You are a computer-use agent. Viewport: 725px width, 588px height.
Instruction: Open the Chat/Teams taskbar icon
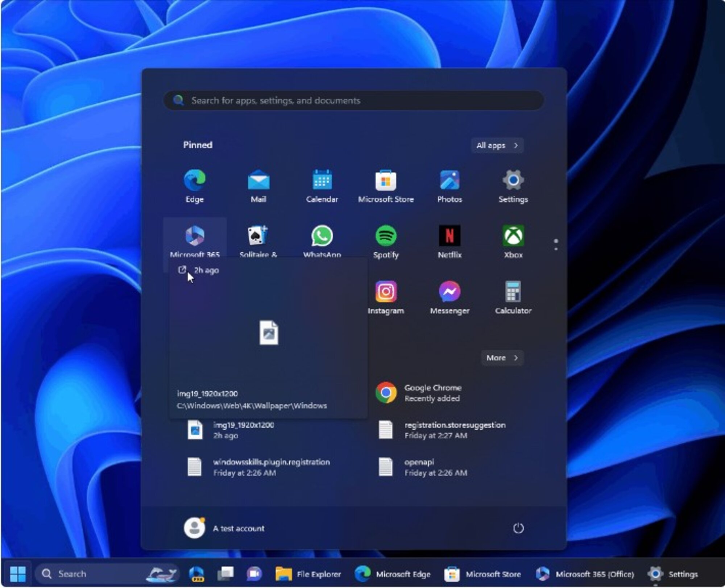[254, 574]
